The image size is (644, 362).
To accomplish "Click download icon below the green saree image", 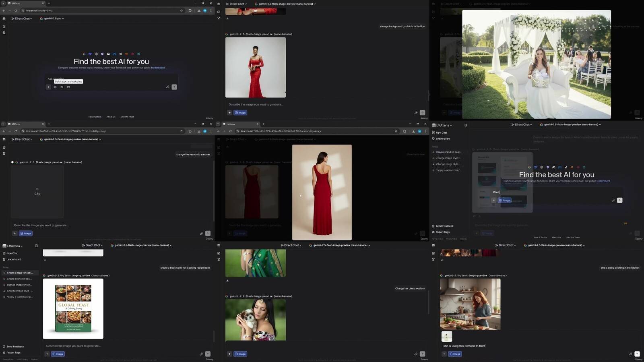I will coord(227,281).
